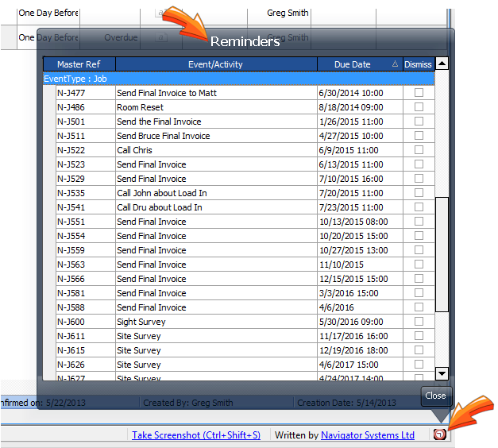Screen dimensions: 498x448
Task: Close the Reminders window
Action: [x=435, y=396]
